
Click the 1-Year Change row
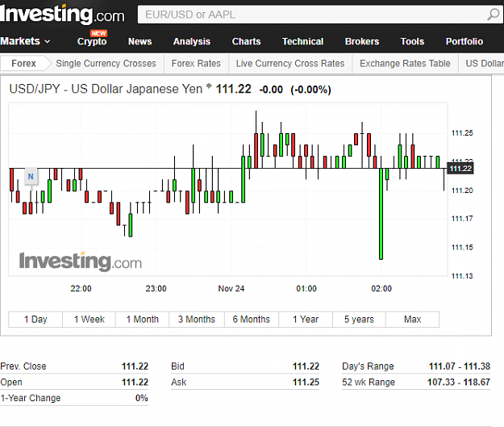(74, 398)
